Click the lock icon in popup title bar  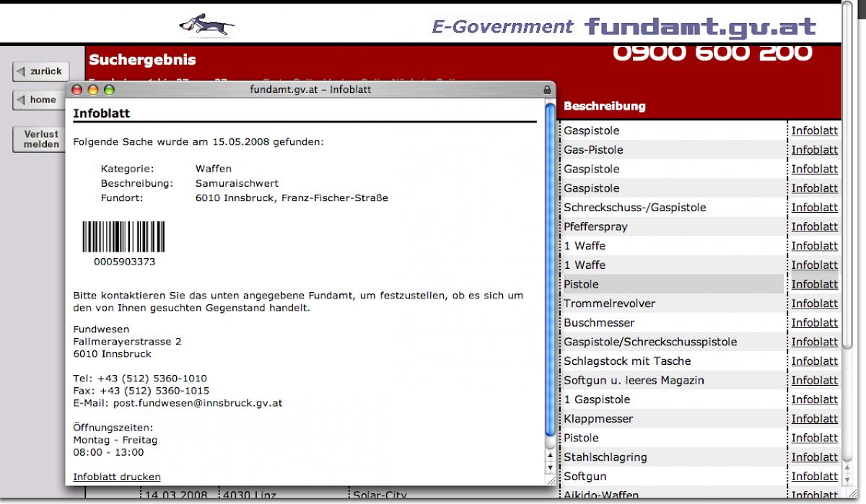pyautogui.click(x=547, y=90)
